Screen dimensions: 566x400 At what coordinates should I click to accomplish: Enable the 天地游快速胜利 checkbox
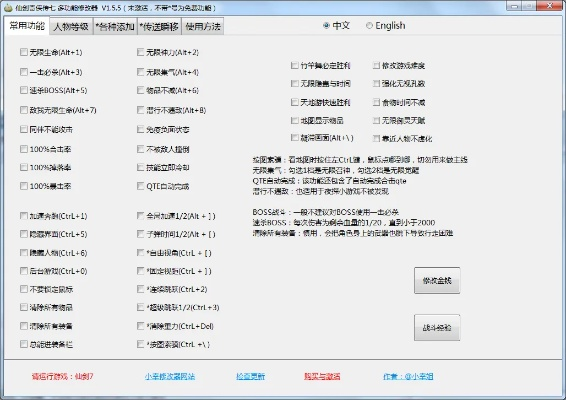pyautogui.click(x=295, y=102)
